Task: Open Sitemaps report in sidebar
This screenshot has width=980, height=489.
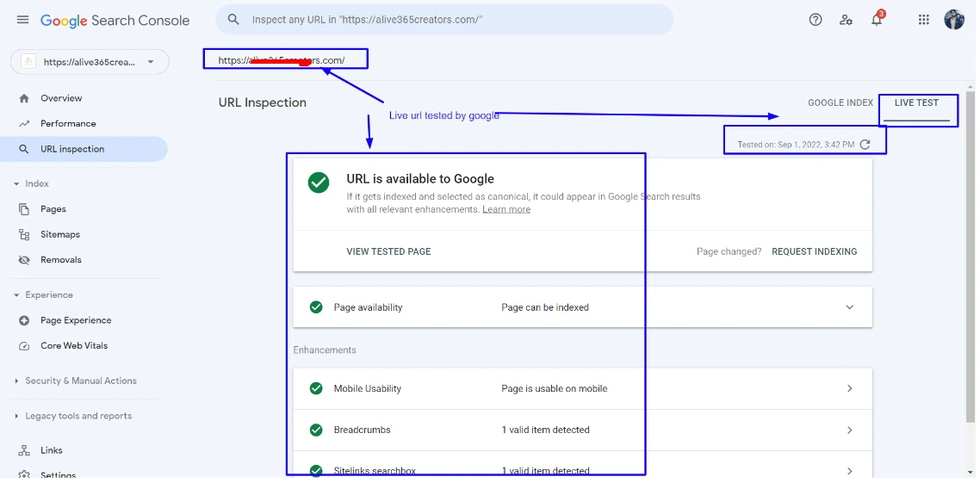Action: click(x=60, y=235)
